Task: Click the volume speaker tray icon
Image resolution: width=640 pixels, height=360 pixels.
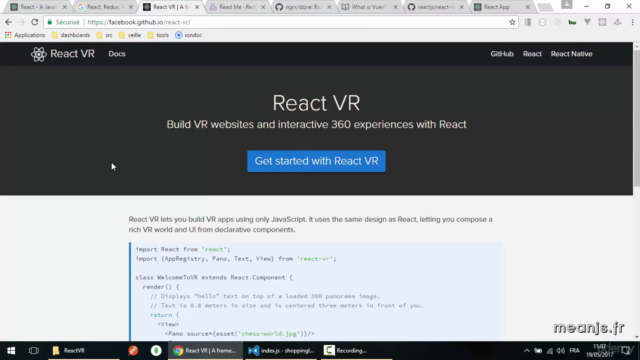Action: (x=561, y=351)
